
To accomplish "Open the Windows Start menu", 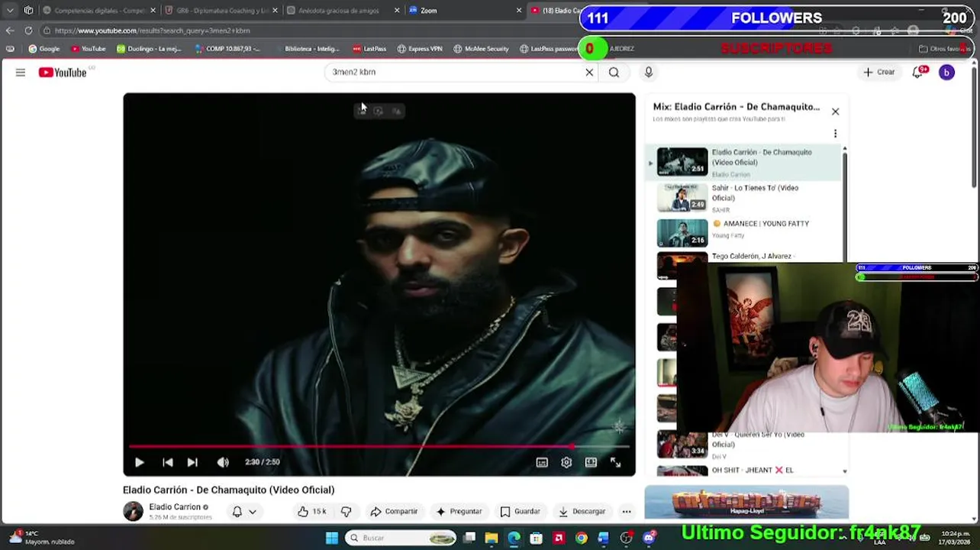I will pyautogui.click(x=331, y=538).
